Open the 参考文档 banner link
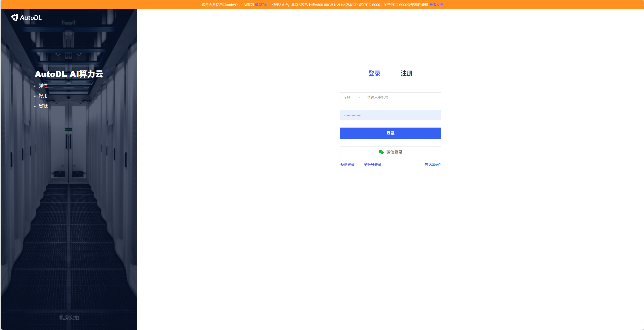 click(436, 5)
